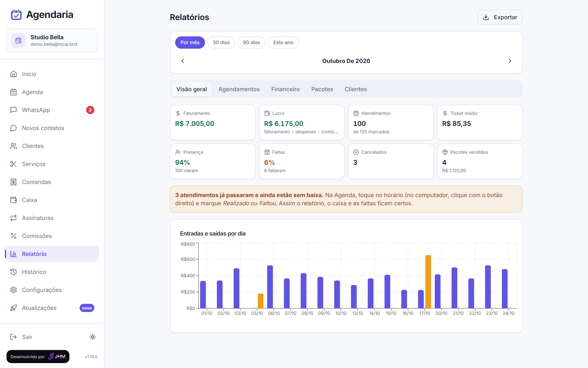Image resolution: width=588 pixels, height=368 pixels.
Task: Click the Atualizações rocket icon
Action: pyautogui.click(x=13, y=308)
